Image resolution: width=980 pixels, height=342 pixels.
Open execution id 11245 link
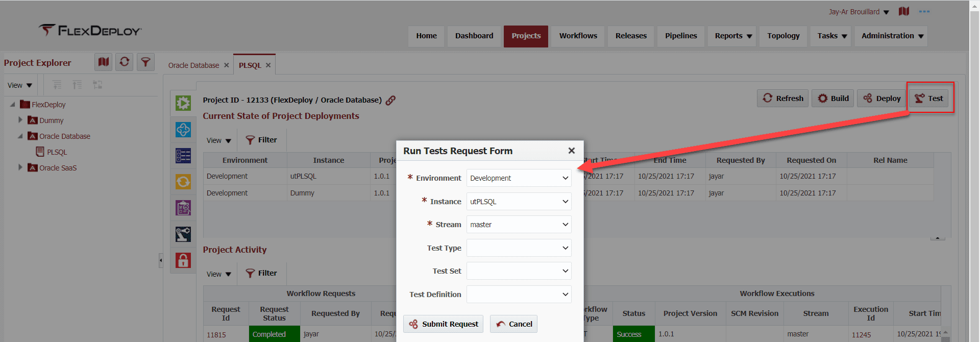[861, 335]
